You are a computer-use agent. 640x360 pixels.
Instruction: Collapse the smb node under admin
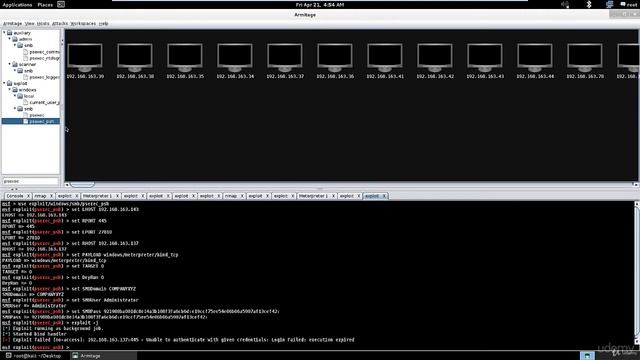click(15, 45)
